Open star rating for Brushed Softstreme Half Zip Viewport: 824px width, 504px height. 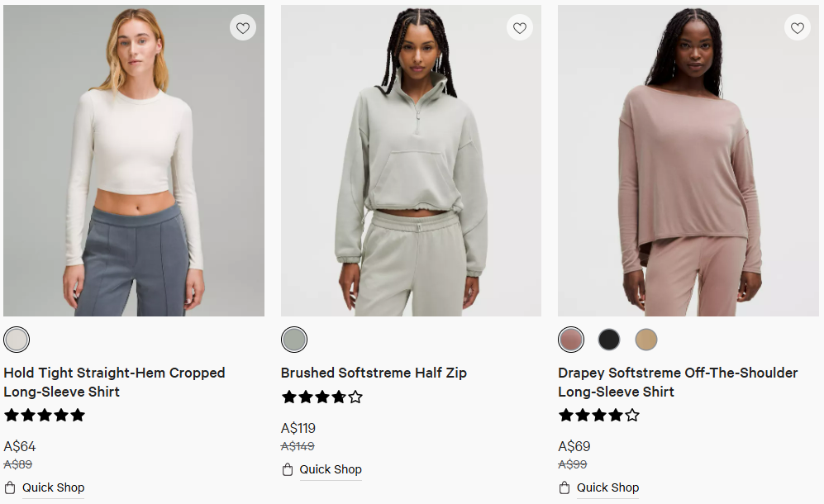tap(322, 397)
